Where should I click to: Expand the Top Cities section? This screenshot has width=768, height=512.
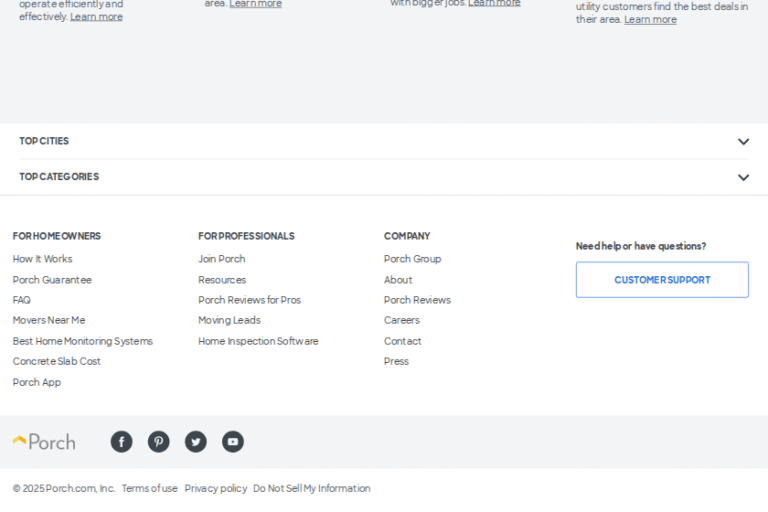742,141
